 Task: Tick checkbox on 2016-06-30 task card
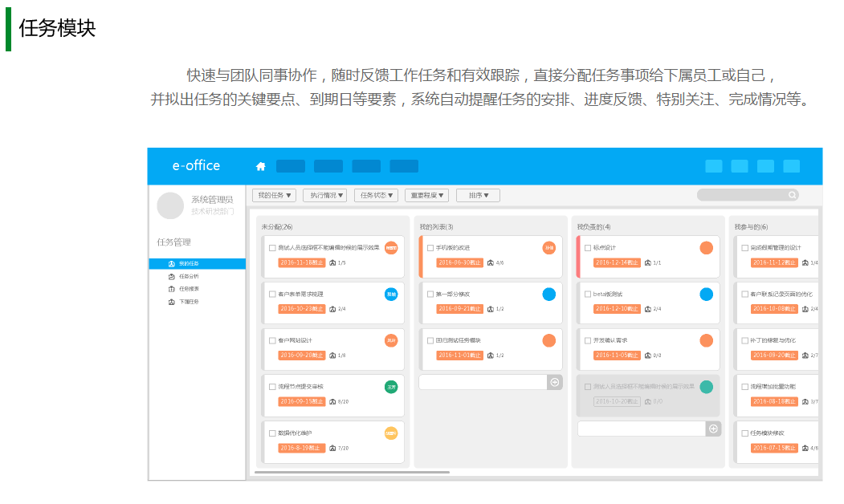(x=430, y=248)
